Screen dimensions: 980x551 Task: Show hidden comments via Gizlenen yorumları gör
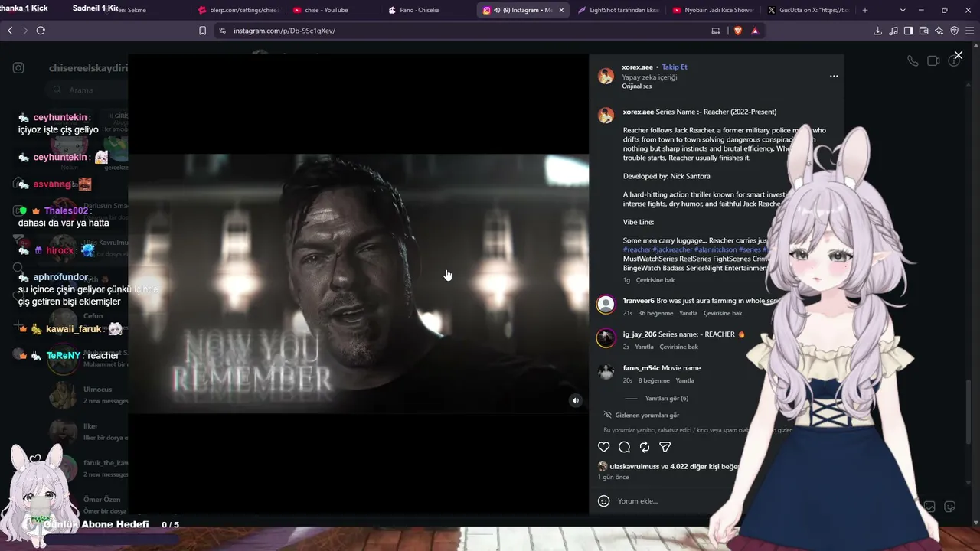pos(647,416)
